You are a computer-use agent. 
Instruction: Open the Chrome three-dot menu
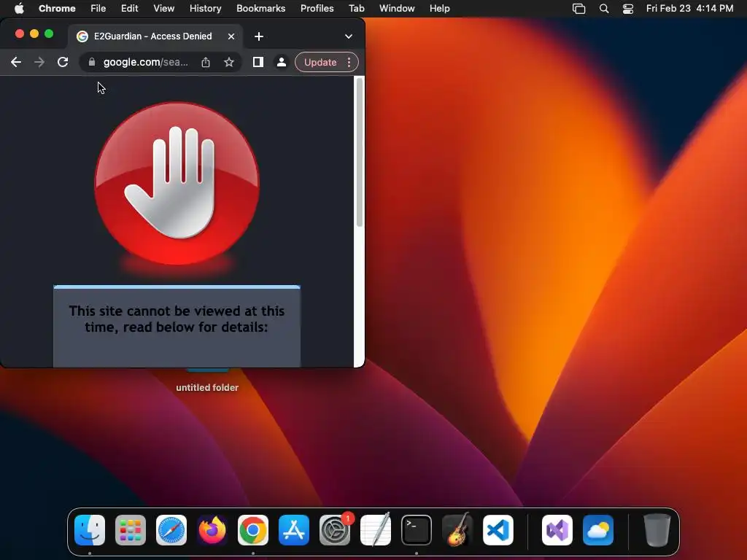click(349, 63)
